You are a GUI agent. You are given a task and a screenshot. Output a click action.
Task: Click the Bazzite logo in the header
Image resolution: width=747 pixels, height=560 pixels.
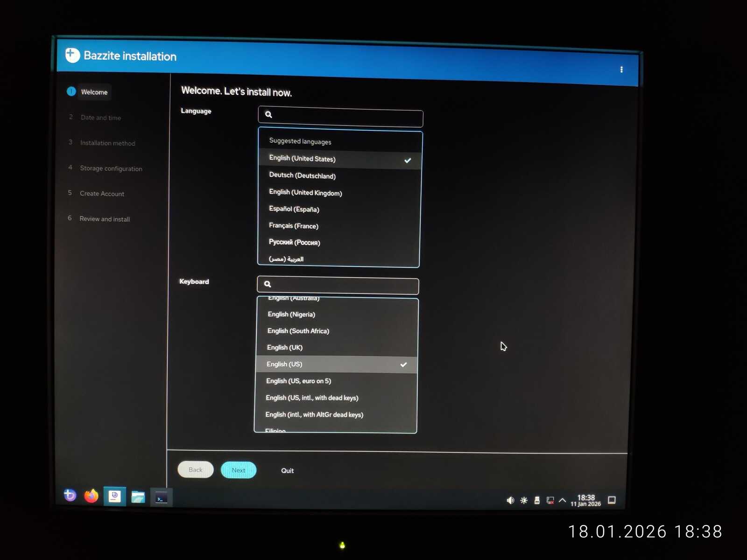[x=72, y=55]
